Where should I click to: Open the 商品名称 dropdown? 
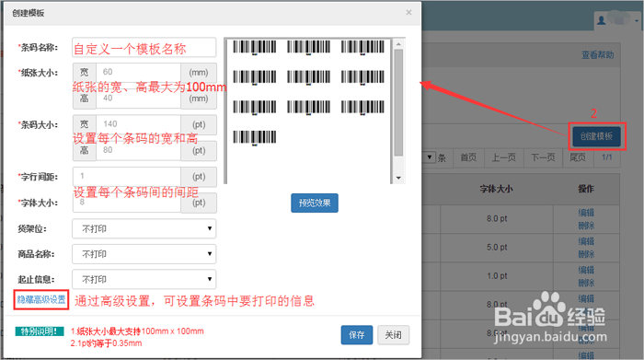tap(144, 254)
